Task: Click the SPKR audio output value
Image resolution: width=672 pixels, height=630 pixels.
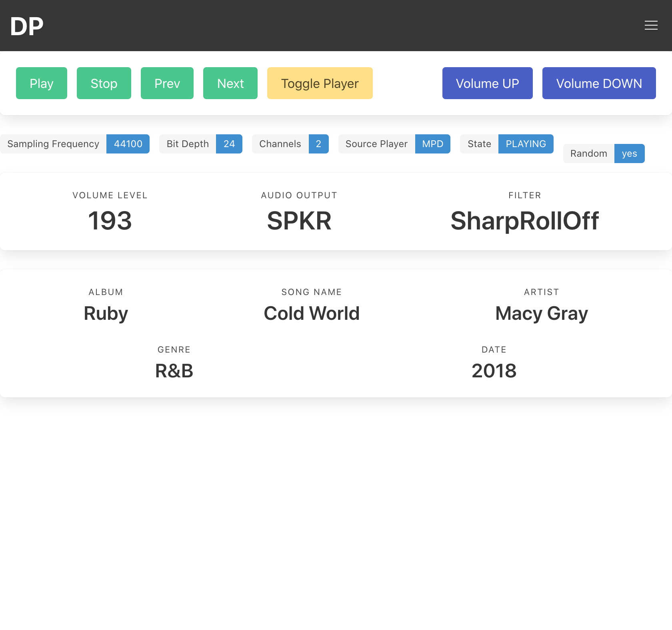Action: 299,221
